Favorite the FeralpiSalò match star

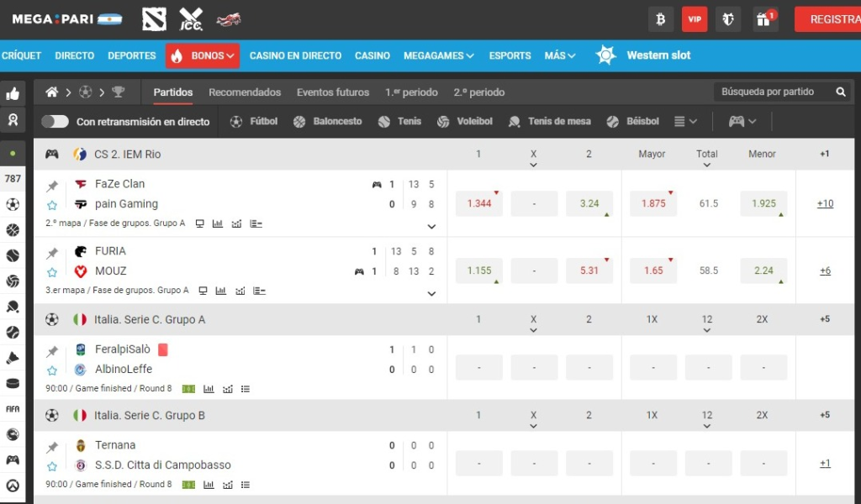pos(52,370)
